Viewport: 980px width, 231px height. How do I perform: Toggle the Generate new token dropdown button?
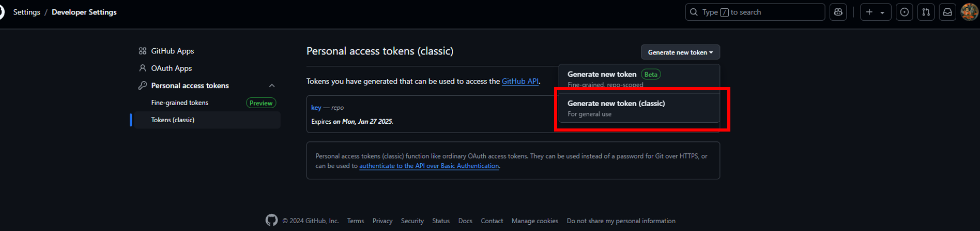pyautogui.click(x=680, y=52)
